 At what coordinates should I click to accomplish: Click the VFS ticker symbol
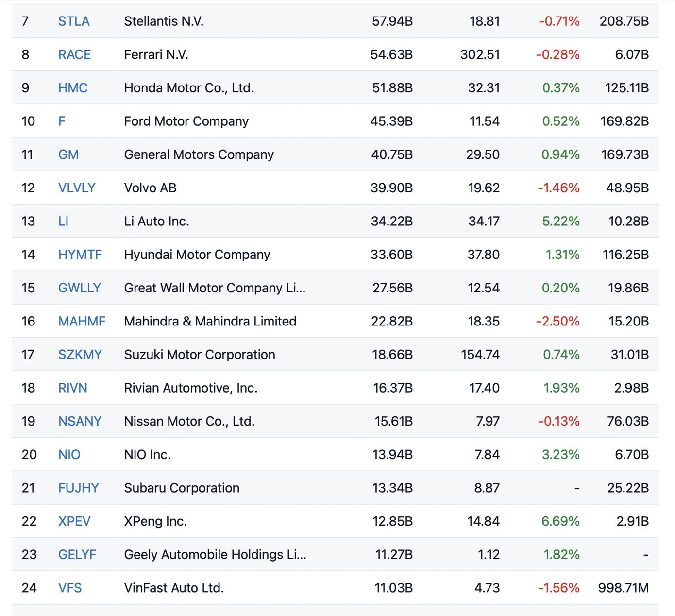[x=70, y=588]
